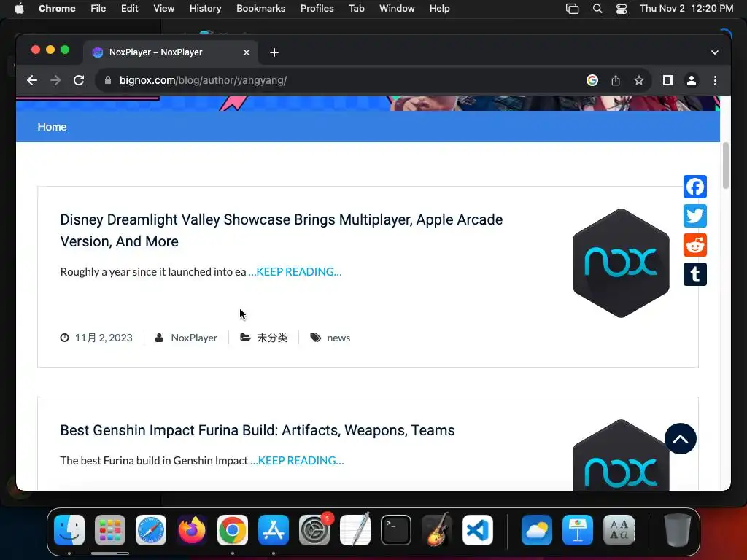The height and width of the screenshot is (560, 747).
Task: Open Chrome three-dot menu
Action: [x=715, y=80]
